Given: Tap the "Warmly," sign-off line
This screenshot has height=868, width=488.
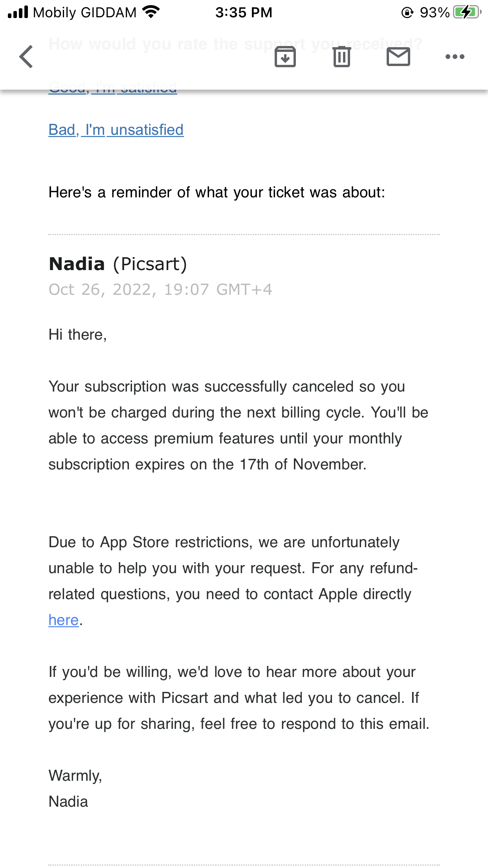Looking at the screenshot, I should coord(75,776).
